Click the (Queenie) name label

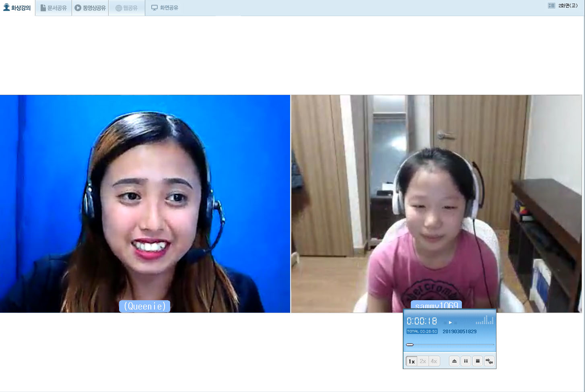pos(145,306)
